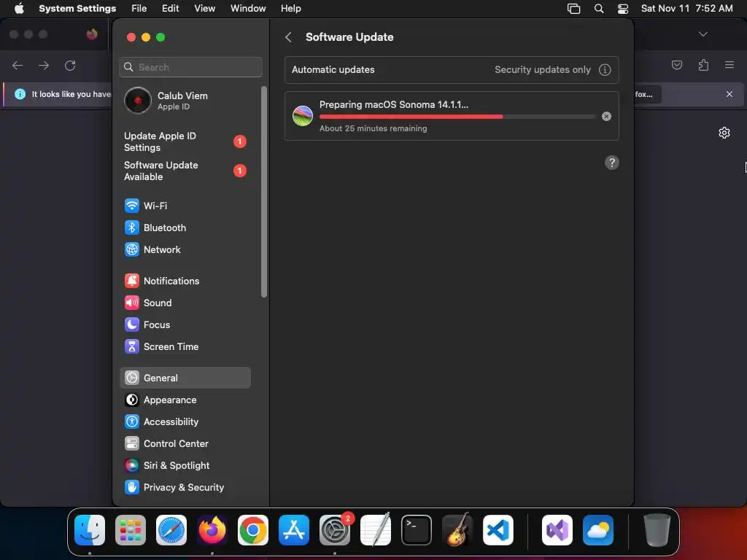Screen dimensions: 747x560
Task: Dismiss the Firefox notification bar
Action: point(729,94)
